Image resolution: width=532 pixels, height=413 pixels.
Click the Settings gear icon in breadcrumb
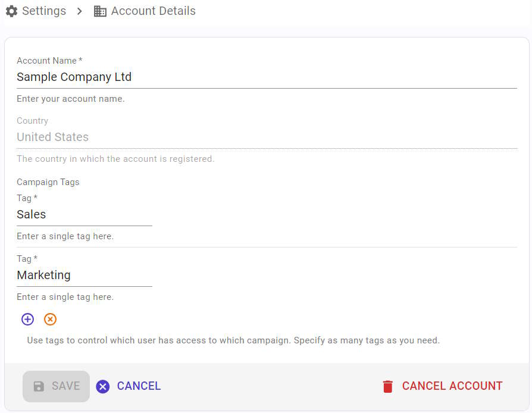(x=11, y=11)
